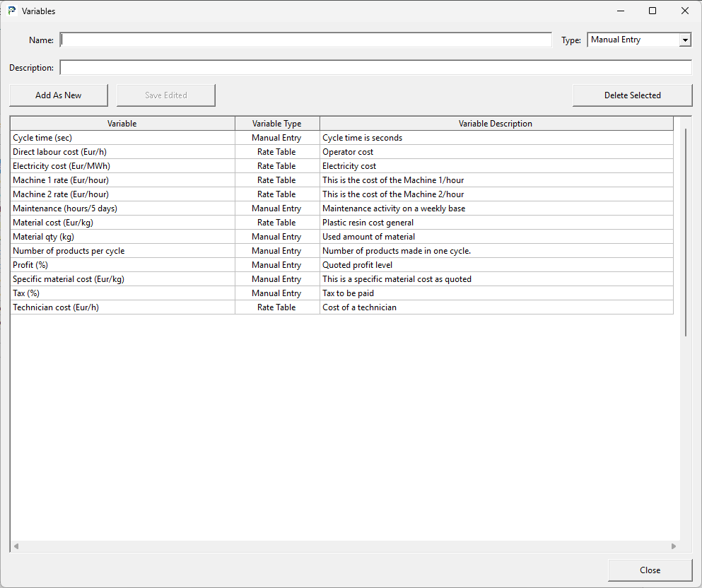Click the horizontal scrollbar right arrow
This screenshot has height=588, width=702.
674,546
